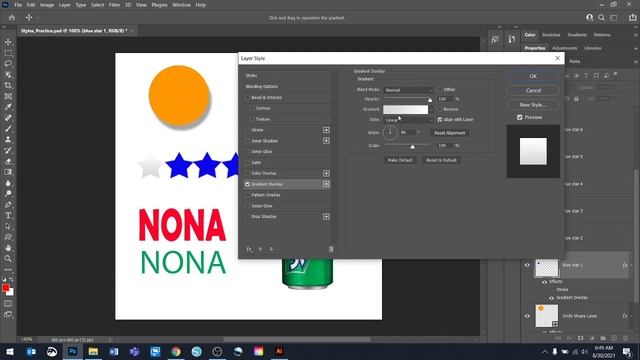Open the Window menu
Screen dimensions: 640x360
[181, 5]
